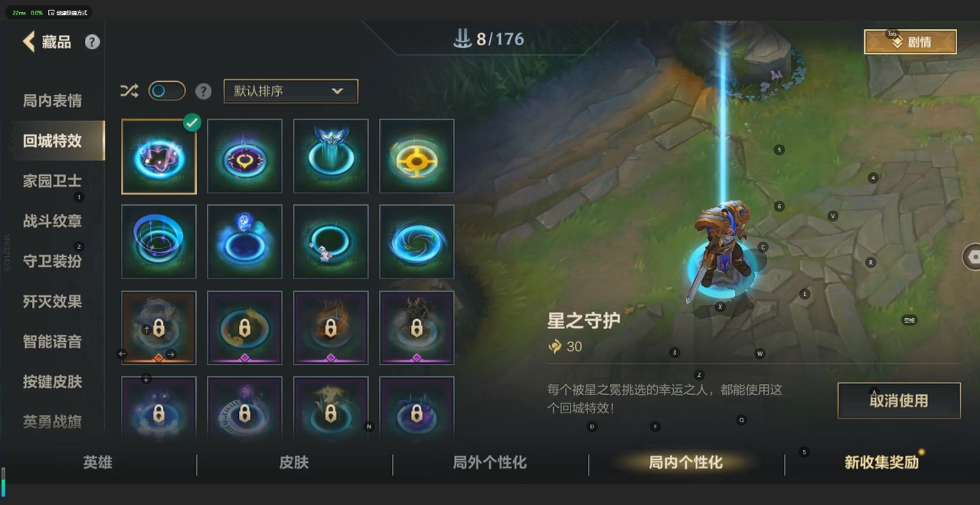Open the 家园卫士 category
Viewport: 980px width, 505px height.
click(x=52, y=181)
